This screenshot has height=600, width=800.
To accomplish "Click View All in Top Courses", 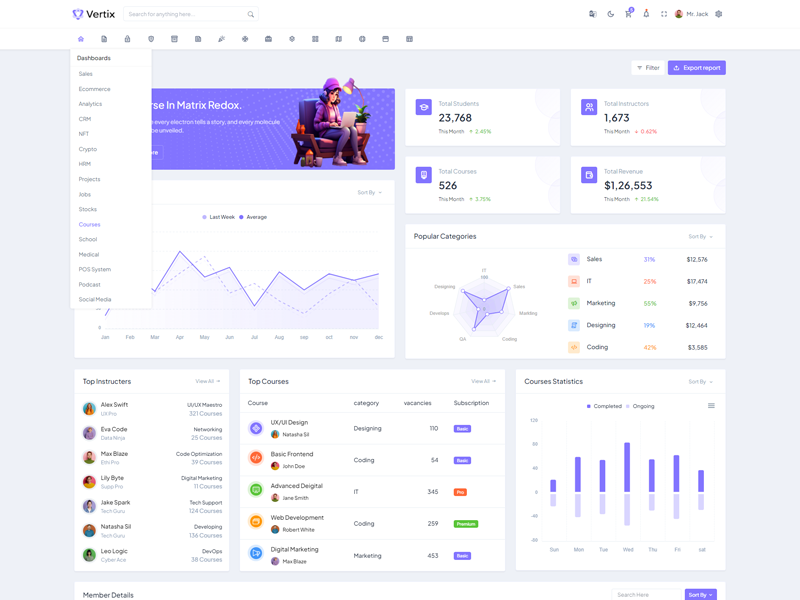I will pyautogui.click(x=483, y=381).
